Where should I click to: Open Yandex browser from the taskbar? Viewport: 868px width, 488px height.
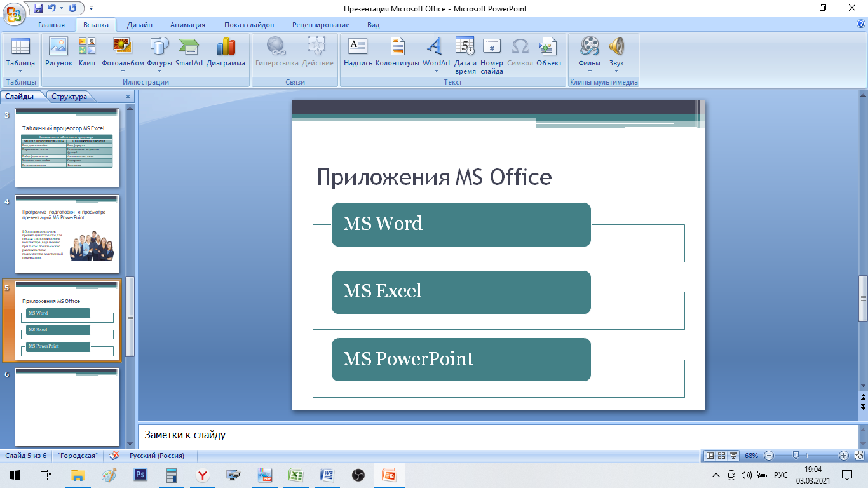tap(203, 475)
